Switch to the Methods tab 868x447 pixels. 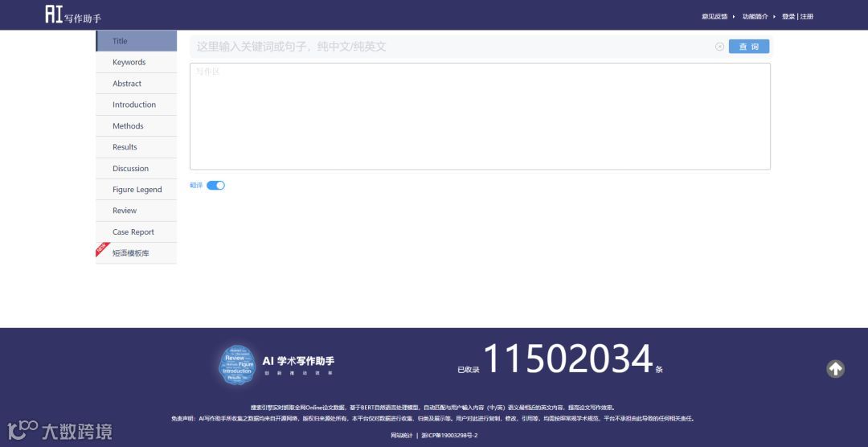pyautogui.click(x=136, y=125)
